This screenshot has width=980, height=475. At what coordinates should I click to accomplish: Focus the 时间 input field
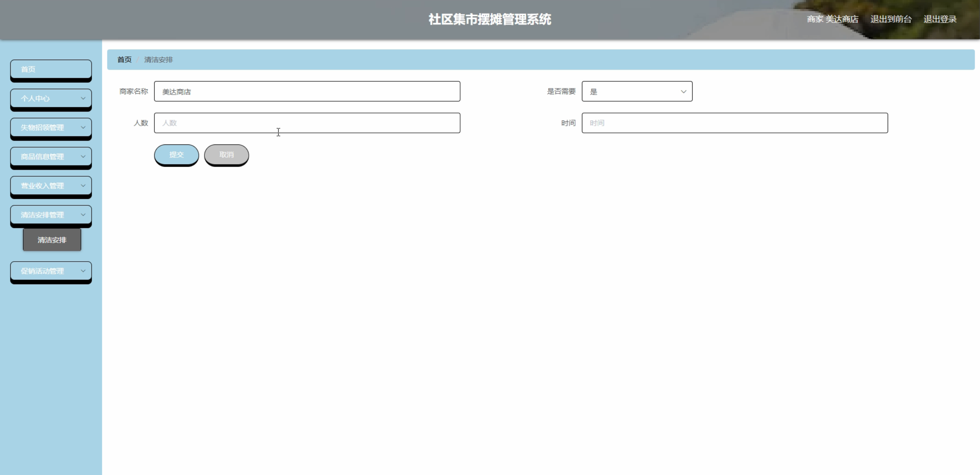click(x=735, y=123)
